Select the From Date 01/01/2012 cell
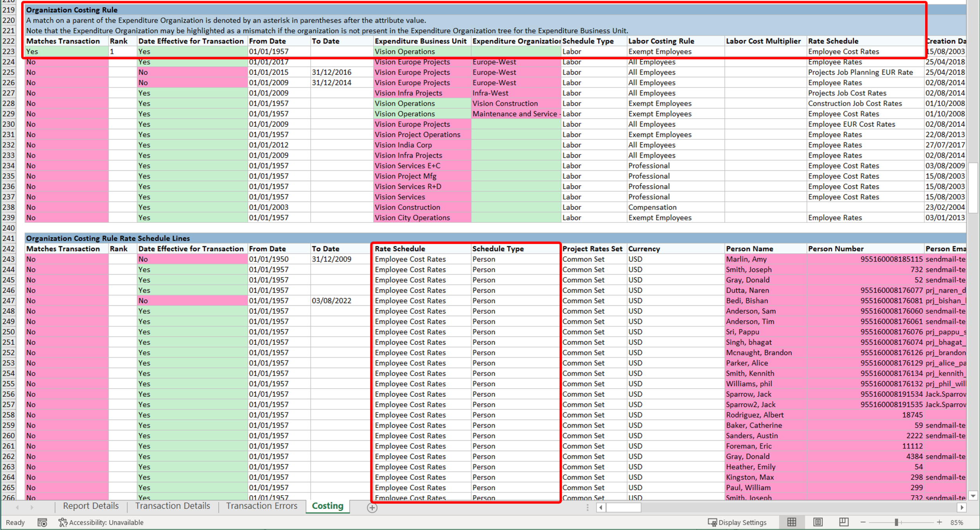This screenshot has width=980, height=530. click(x=279, y=145)
